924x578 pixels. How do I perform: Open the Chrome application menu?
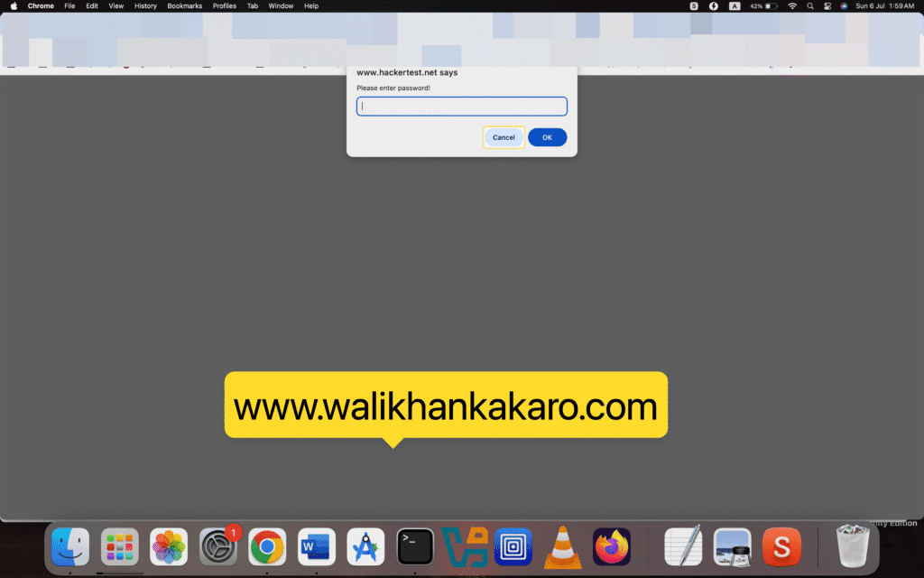point(41,6)
